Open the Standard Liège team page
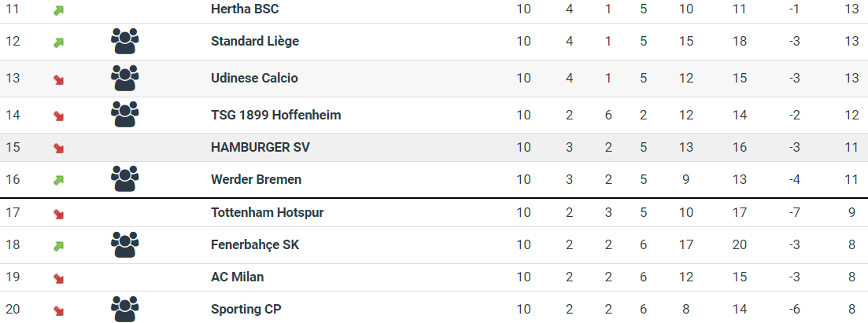 coord(255,41)
